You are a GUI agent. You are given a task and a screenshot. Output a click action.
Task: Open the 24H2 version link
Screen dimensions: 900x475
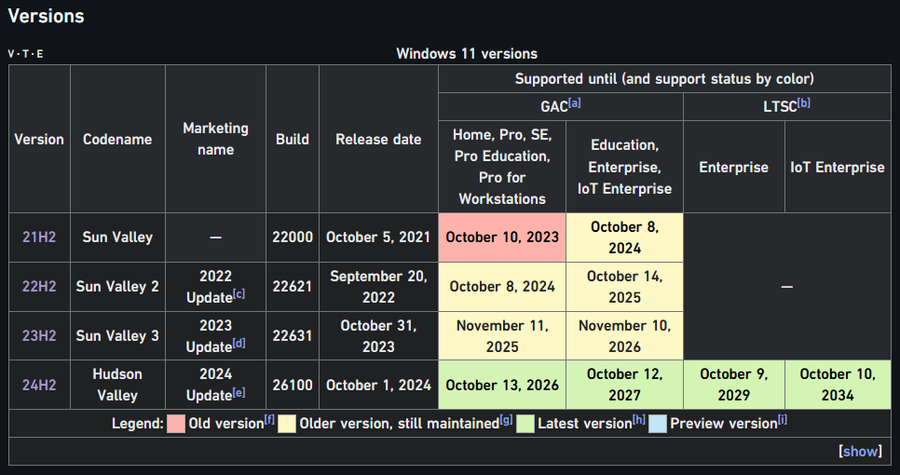click(x=39, y=385)
